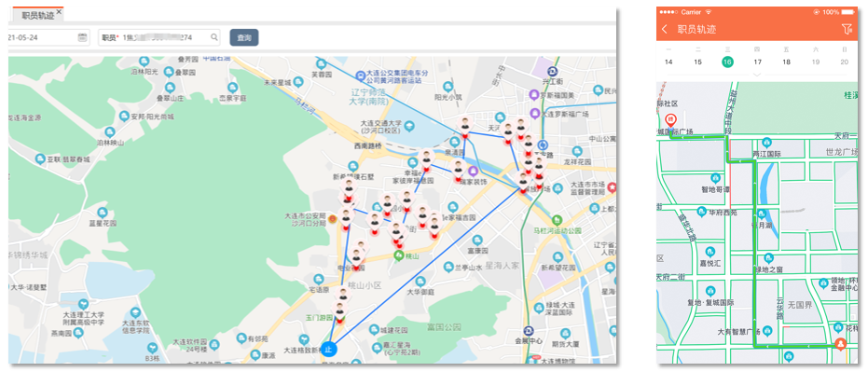868x372 pixels.
Task: Click the 富国公园 map label
Action: (x=444, y=328)
